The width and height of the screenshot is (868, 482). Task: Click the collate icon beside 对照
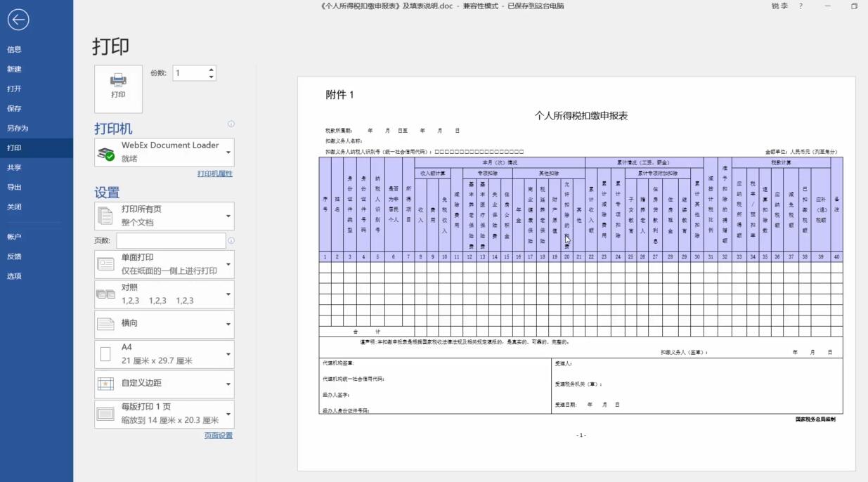tap(105, 294)
